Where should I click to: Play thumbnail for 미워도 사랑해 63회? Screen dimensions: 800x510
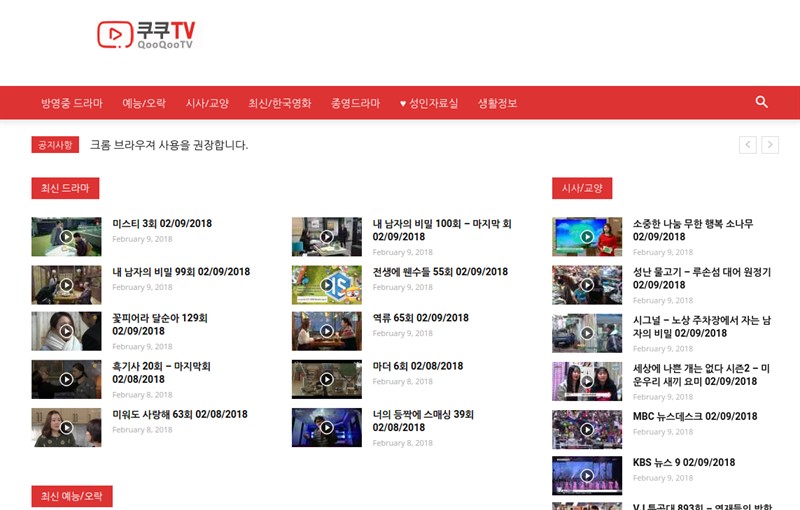[x=66, y=427]
